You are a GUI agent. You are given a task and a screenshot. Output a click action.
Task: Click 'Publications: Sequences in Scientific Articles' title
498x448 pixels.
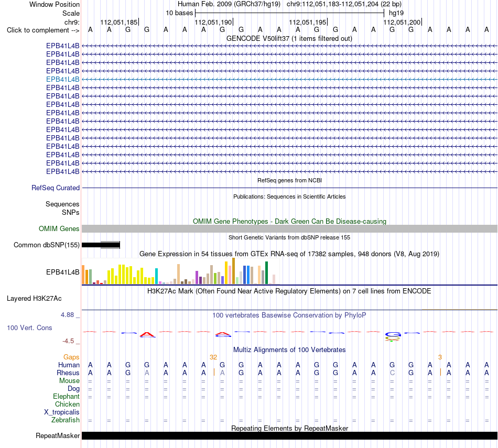click(x=289, y=196)
